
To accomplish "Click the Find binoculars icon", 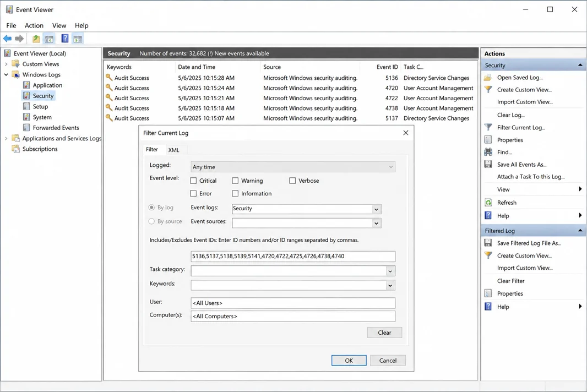I will (488, 152).
